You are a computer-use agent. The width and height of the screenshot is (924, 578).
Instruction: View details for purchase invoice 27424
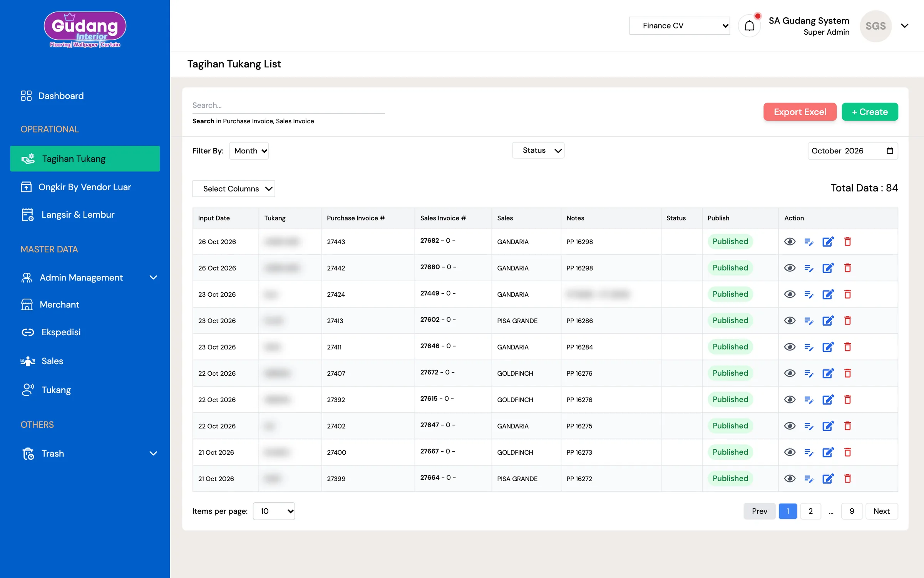coord(790,294)
